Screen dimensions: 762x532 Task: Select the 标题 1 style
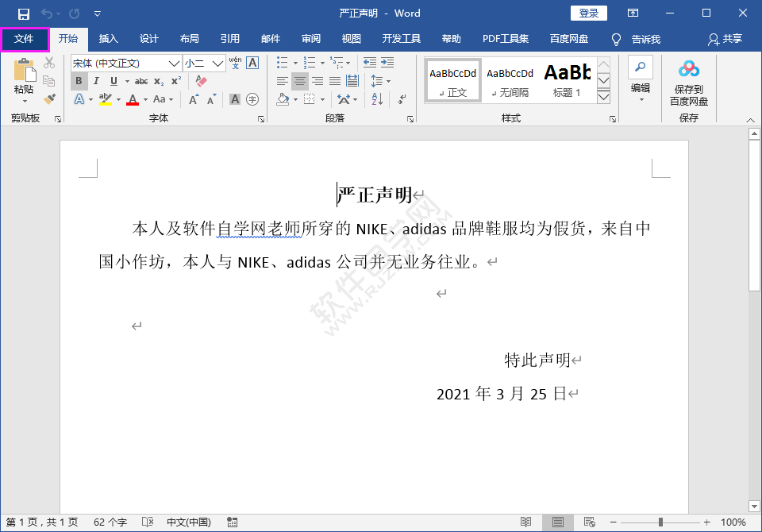click(567, 75)
